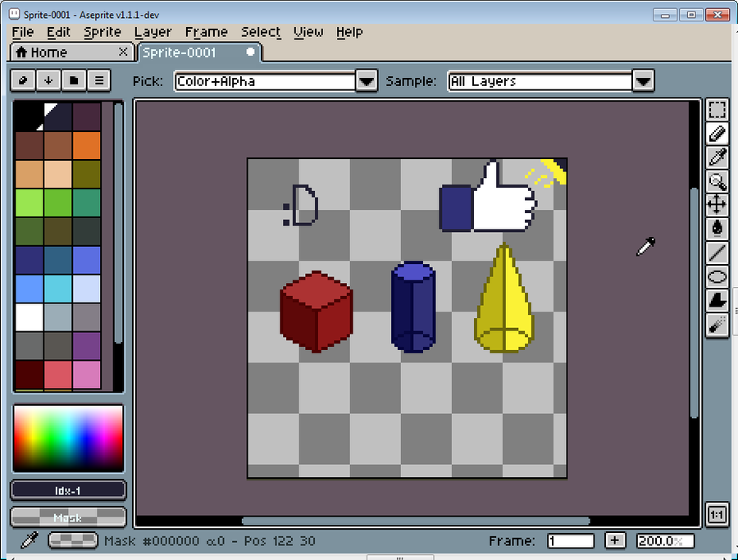Viewport: 738px width, 560px height.
Task: Click the yellow cone on the canvas
Action: point(504,298)
